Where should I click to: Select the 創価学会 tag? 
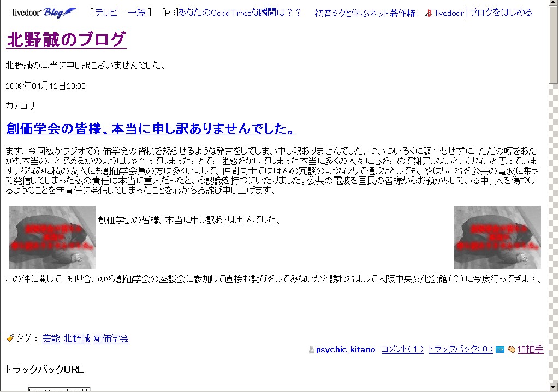111,338
